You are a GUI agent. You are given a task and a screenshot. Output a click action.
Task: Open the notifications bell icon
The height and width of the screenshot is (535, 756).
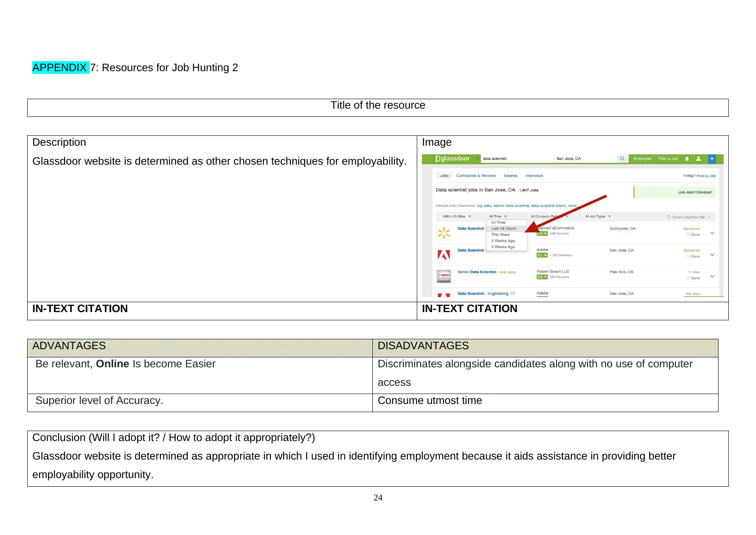687,159
